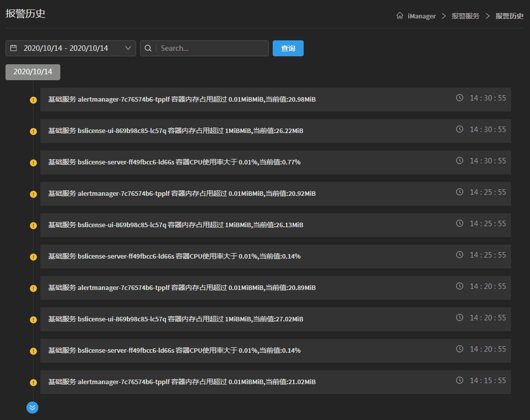The height and width of the screenshot is (420, 530).
Task: Go to 报警服务 in the breadcrumb
Action: pyautogui.click(x=465, y=16)
